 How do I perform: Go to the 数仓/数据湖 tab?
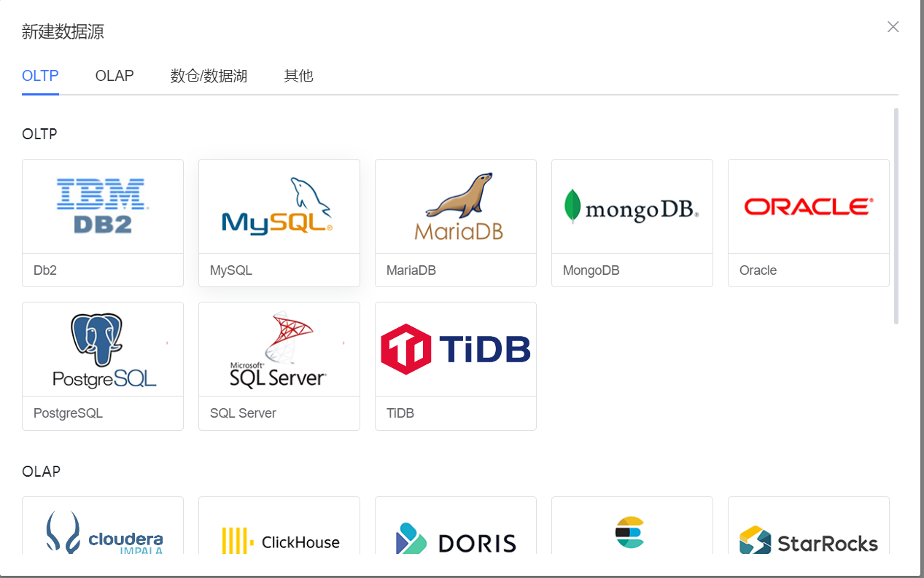209,76
